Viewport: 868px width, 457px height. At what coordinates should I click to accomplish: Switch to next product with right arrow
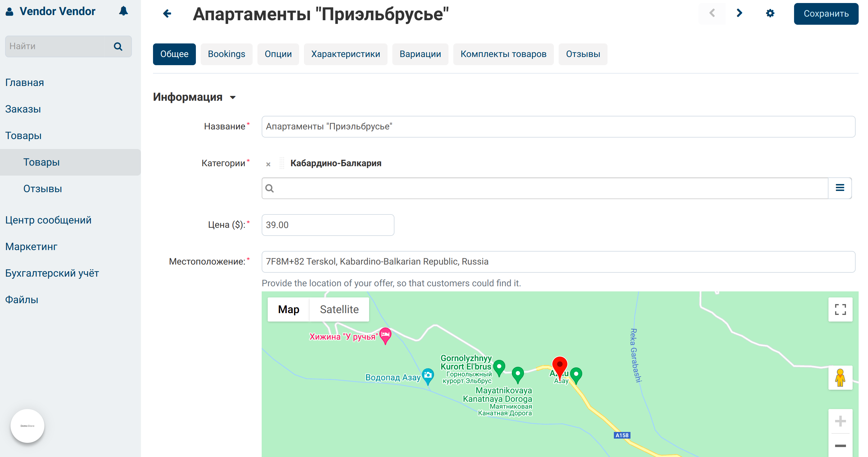point(739,13)
